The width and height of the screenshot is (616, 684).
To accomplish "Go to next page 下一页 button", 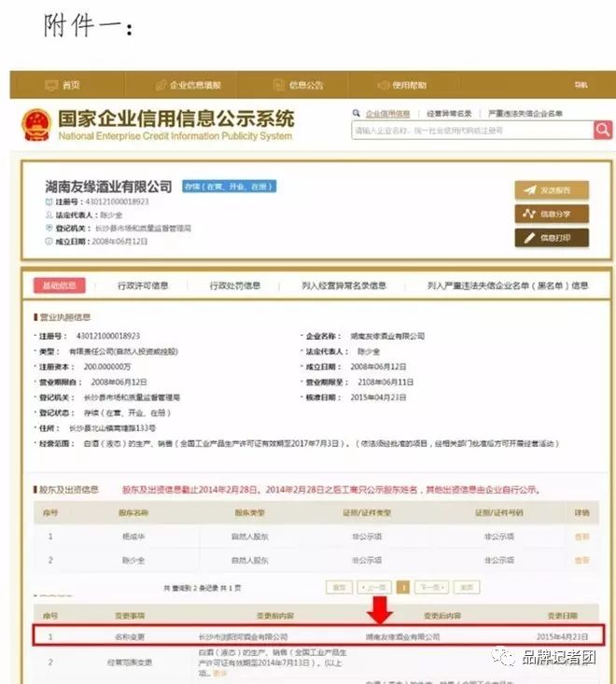I will [x=431, y=588].
